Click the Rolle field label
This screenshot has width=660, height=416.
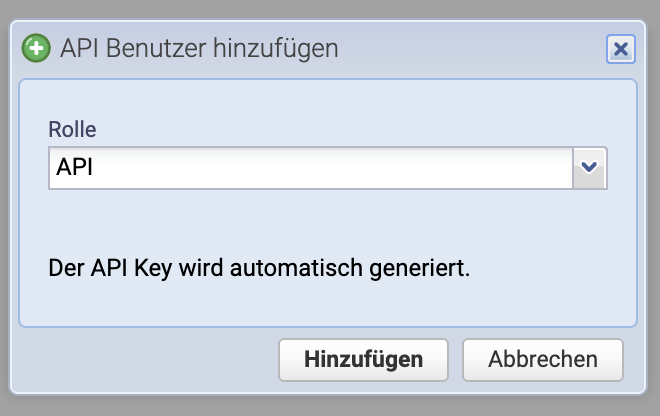[72, 129]
